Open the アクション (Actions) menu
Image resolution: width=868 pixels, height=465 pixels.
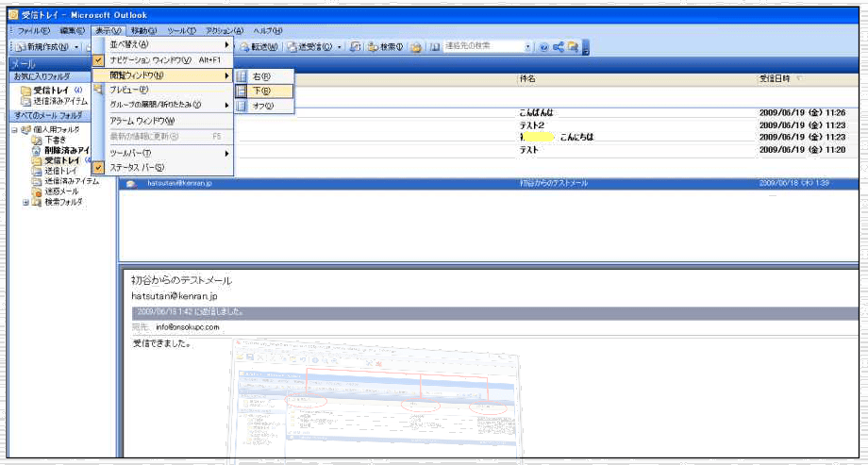click(225, 31)
